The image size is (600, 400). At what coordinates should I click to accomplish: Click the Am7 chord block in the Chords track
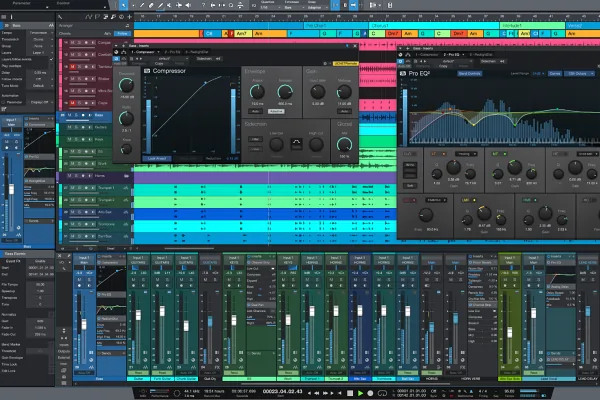(x=242, y=34)
